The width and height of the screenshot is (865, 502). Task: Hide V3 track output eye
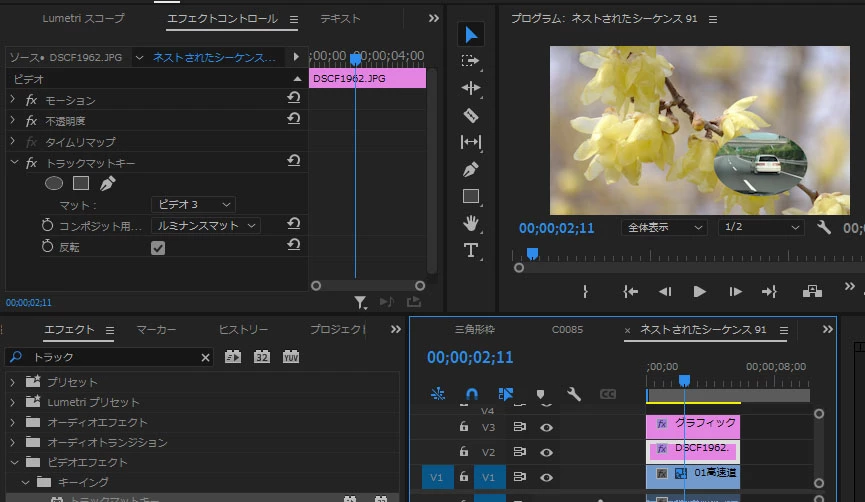pos(546,427)
